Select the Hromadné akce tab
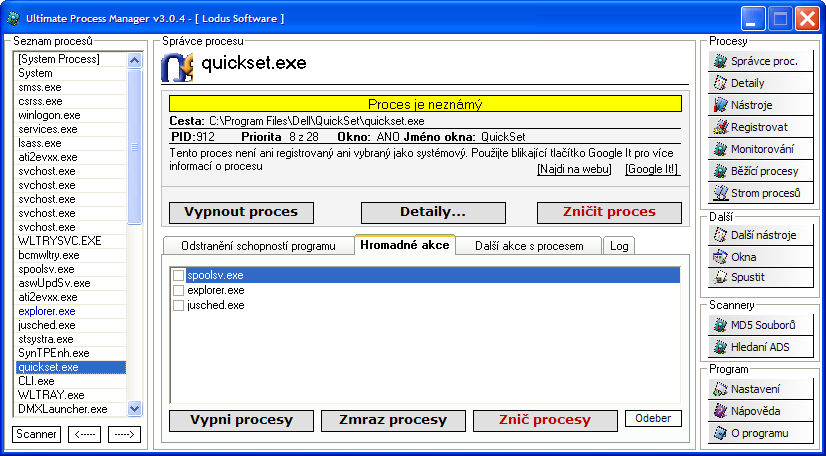Screen dimensions: 826x456 (405, 245)
